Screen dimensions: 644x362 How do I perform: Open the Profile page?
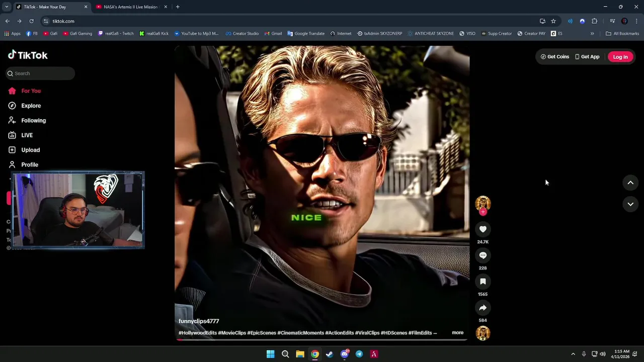(23, 164)
